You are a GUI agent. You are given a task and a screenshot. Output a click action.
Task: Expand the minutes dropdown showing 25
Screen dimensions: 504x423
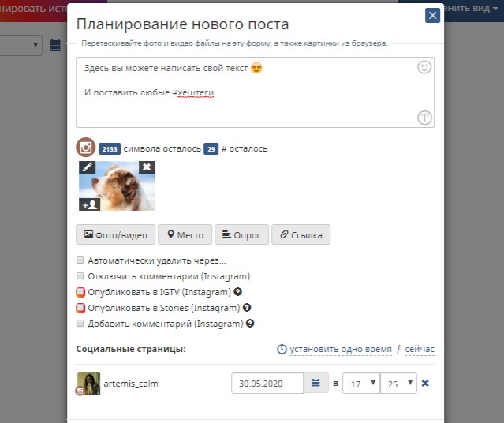point(398,383)
